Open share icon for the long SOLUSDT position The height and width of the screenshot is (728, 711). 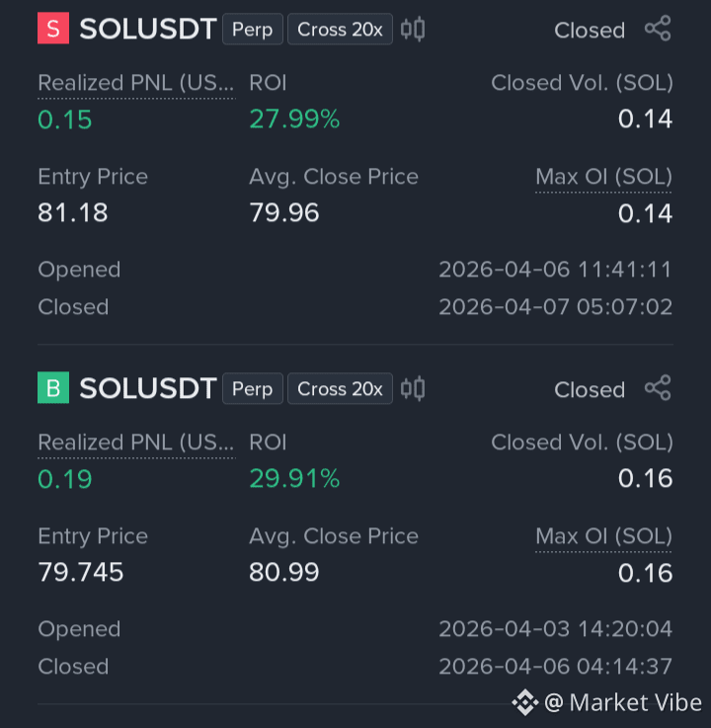[x=658, y=388]
